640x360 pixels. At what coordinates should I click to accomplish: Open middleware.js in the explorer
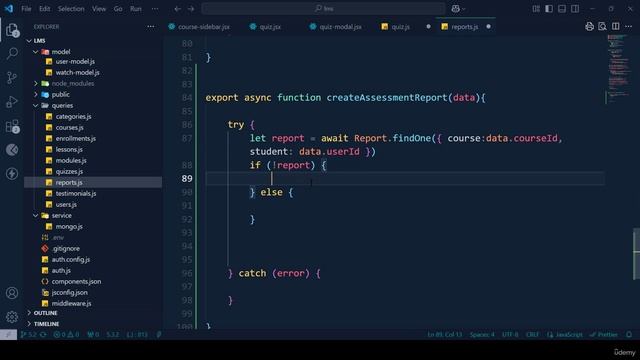[x=71, y=303]
